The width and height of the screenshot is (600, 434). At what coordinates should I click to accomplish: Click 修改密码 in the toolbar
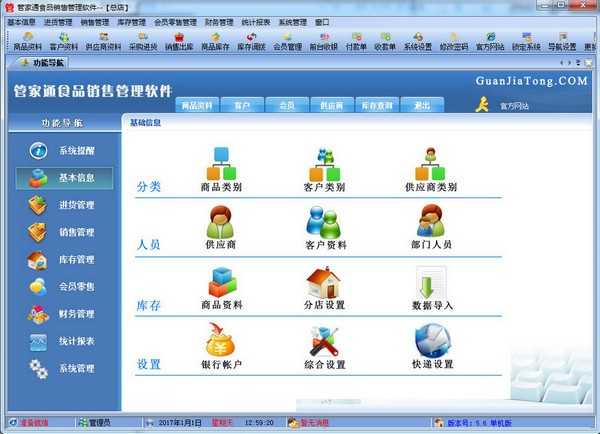(453, 41)
